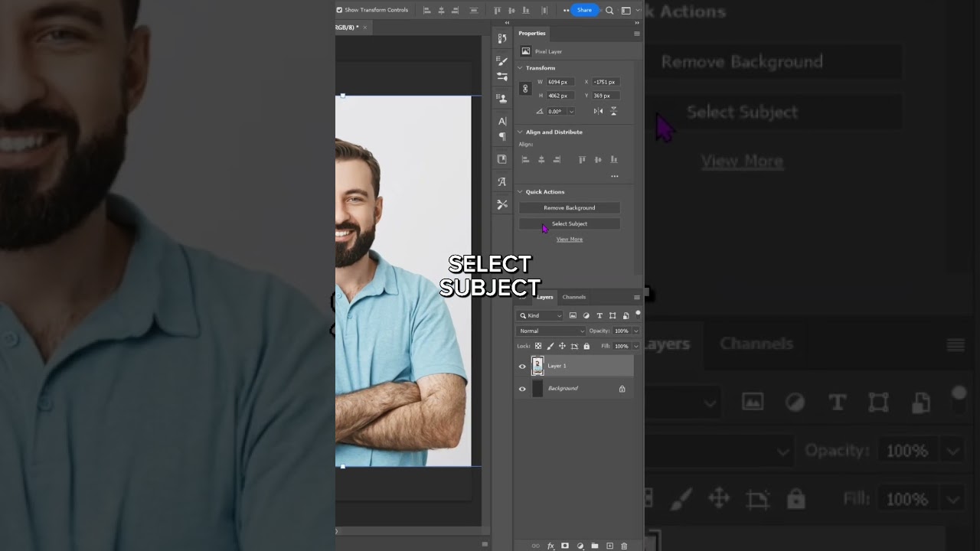Add a layer mask from Layers footer
Screen dimensions: 980x551
565,546
